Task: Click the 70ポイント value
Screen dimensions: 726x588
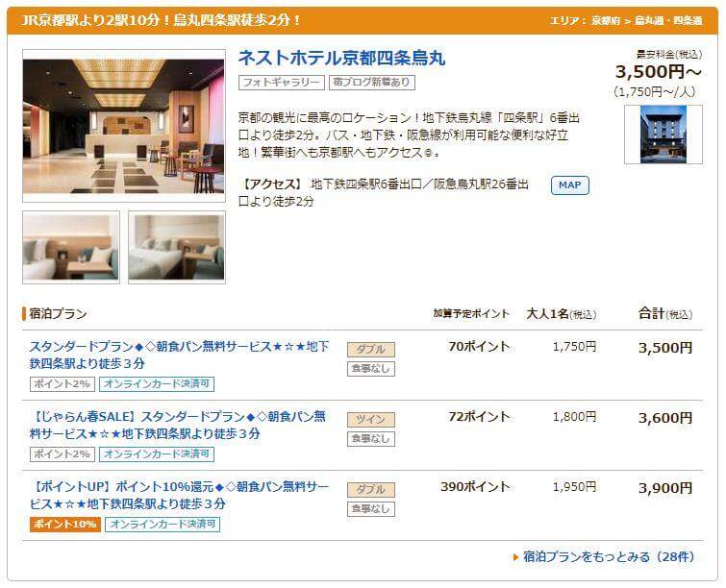Action: click(479, 347)
